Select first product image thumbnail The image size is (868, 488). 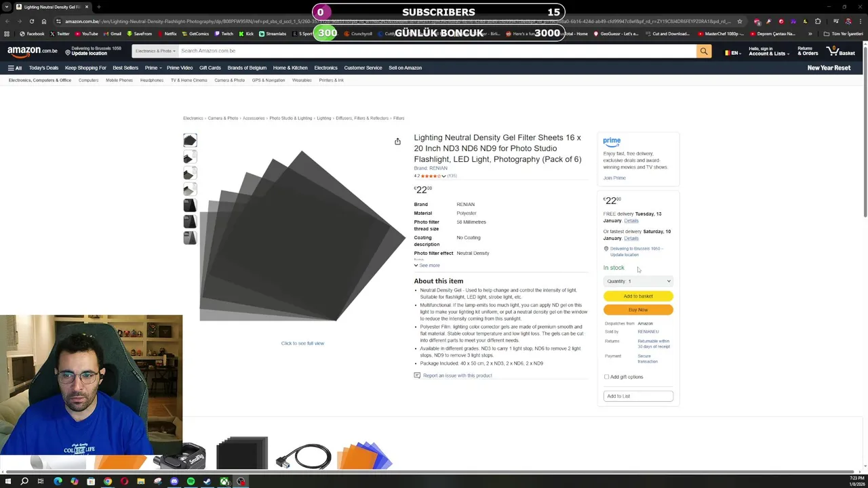190,140
